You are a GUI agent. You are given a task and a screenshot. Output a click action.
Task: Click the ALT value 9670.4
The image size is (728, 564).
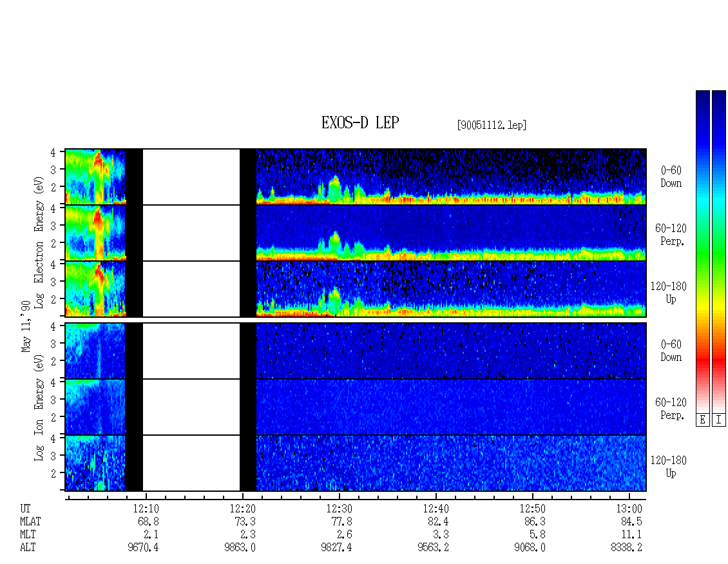click(x=143, y=548)
